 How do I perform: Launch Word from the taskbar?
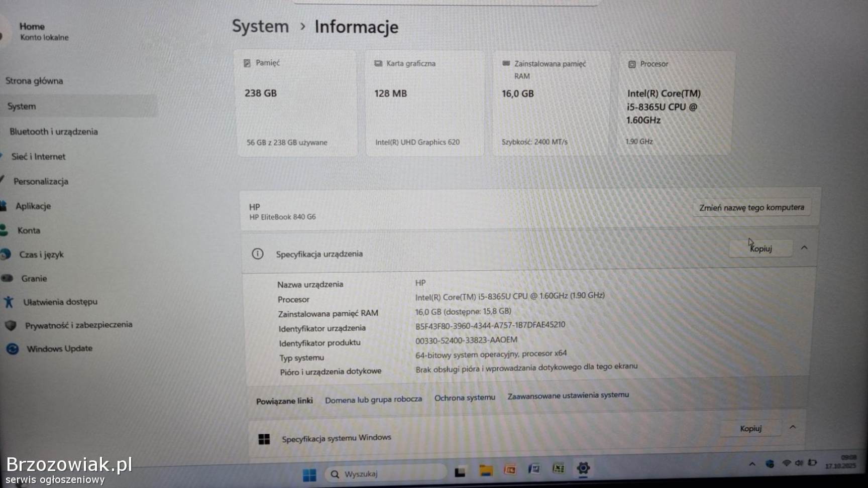click(x=534, y=469)
